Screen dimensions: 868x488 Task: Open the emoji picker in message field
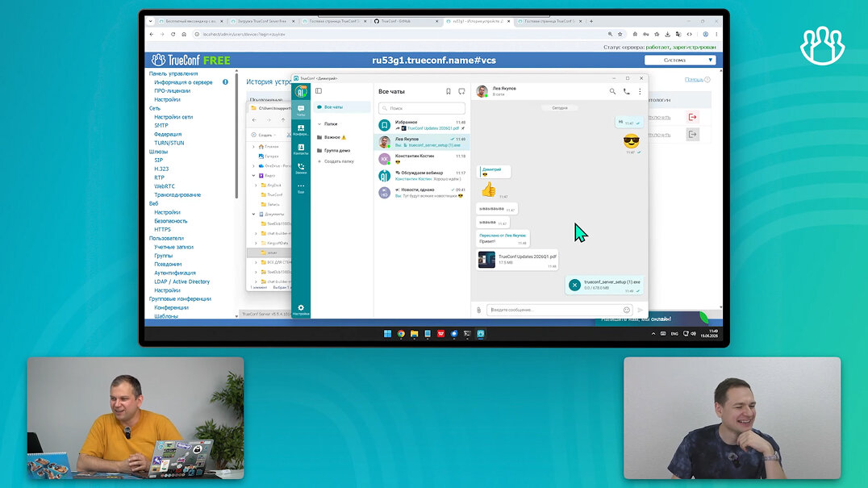(627, 310)
